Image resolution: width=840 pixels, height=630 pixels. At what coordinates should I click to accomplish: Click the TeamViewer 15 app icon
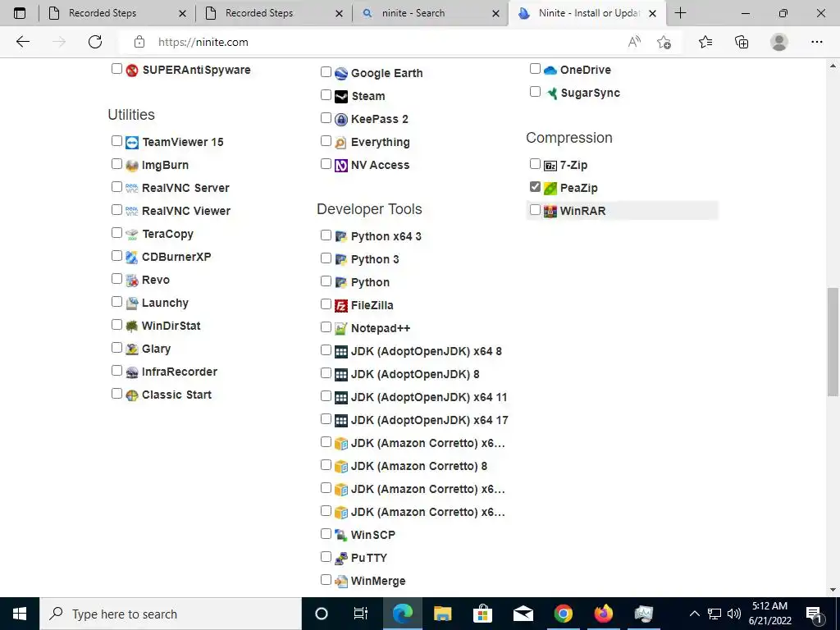[x=132, y=143]
